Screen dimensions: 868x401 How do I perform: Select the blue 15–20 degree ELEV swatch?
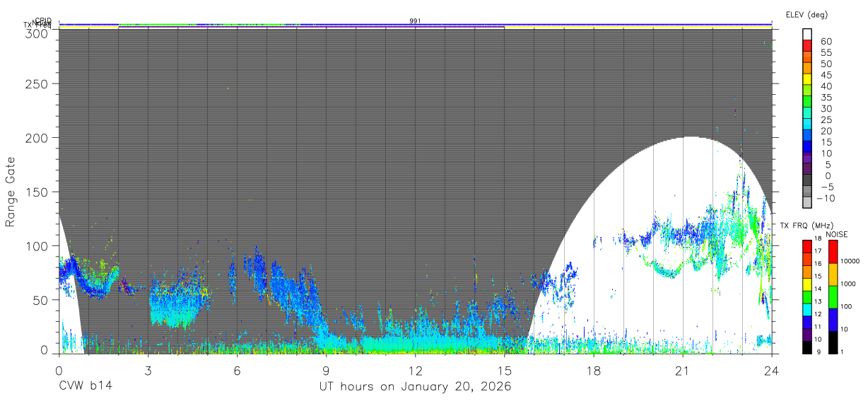(x=807, y=136)
